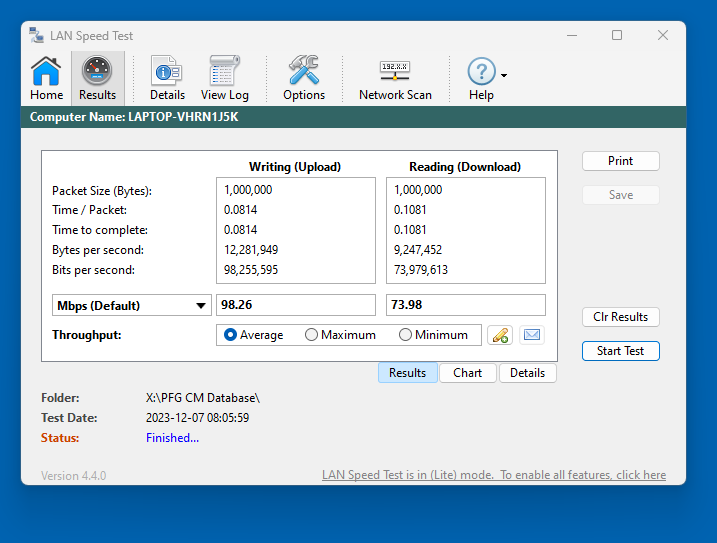
Task: Open the Mbps (Default) unit dropdown
Action: coord(132,305)
